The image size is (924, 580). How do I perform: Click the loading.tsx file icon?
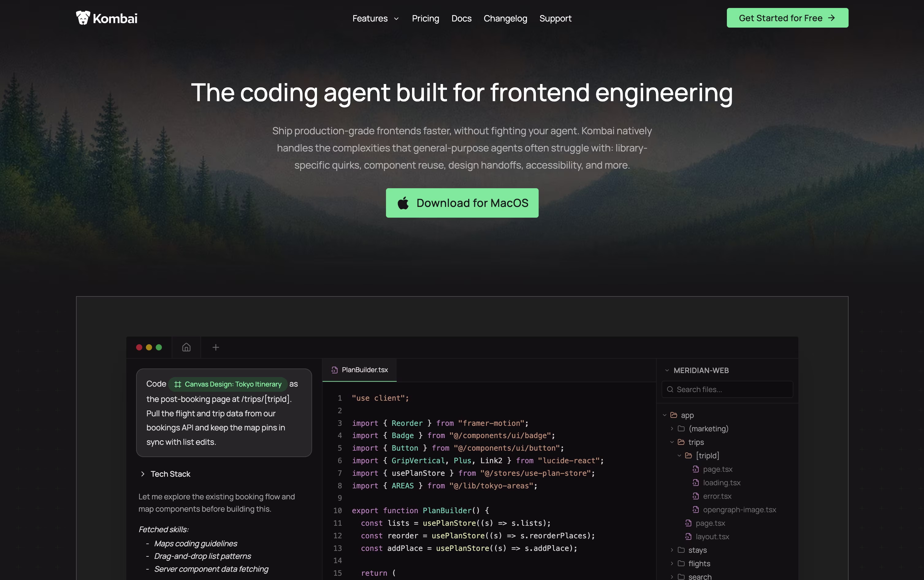[696, 483]
